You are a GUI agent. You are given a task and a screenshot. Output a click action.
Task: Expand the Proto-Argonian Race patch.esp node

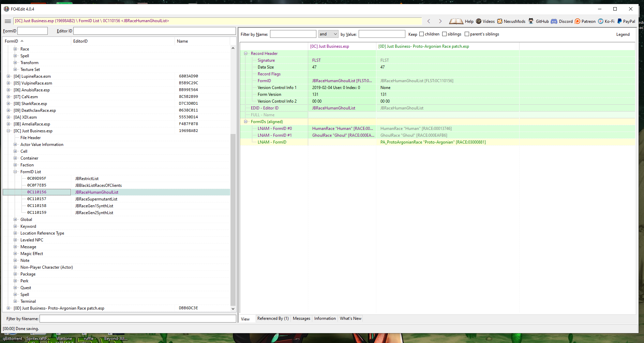[x=9, y=308]
